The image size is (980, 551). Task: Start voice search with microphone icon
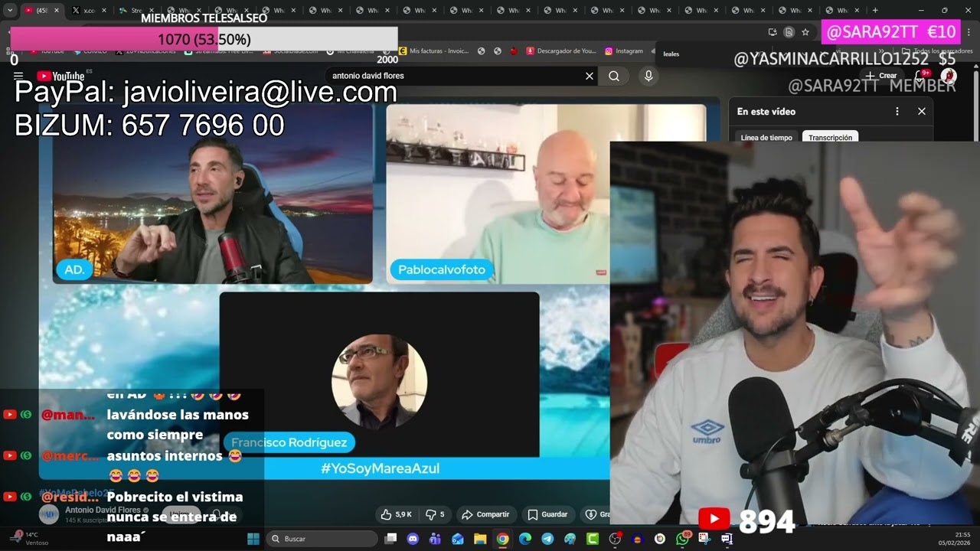(648, 76)
